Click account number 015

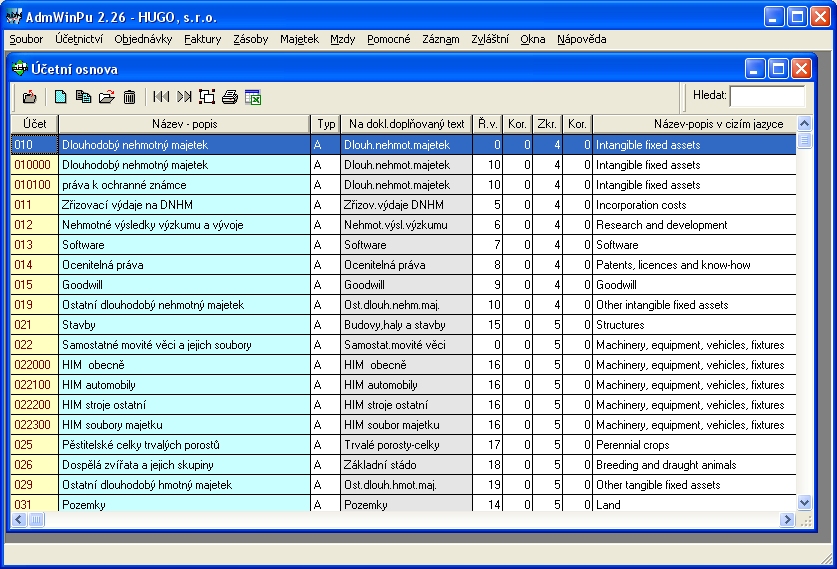[35, 284]
